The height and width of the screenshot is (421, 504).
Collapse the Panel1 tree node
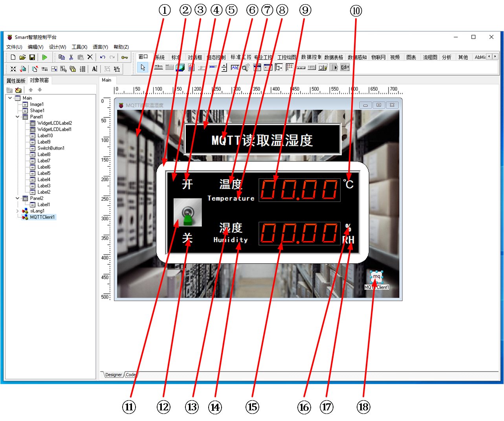(17, 117)
